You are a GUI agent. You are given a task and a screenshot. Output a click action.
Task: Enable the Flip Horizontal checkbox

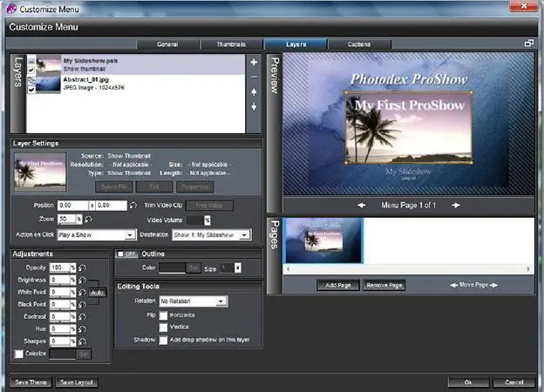point(163,315)
